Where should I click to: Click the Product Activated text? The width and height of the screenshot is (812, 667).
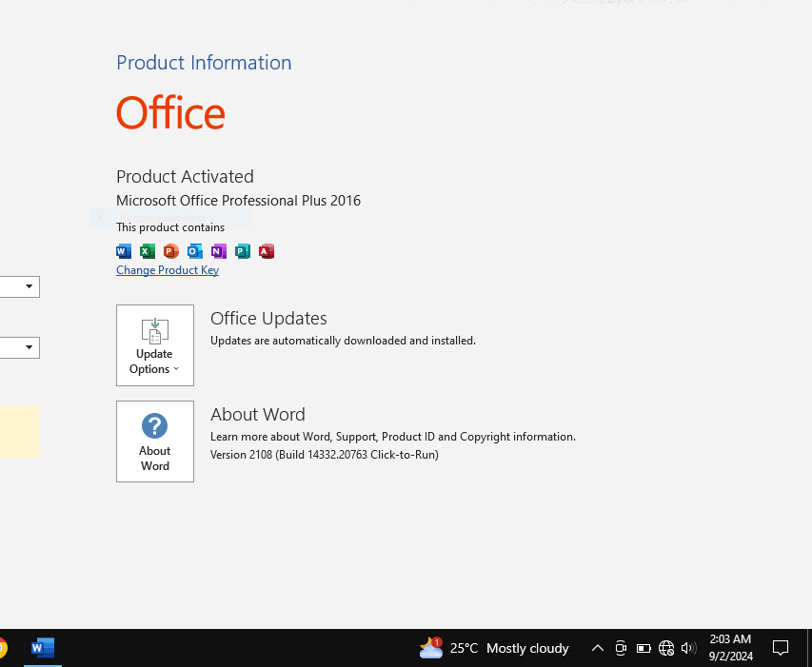pyautogui.click(x=185, y=176)
